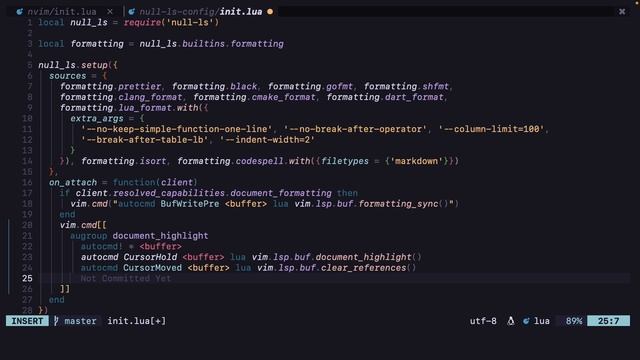Click formatting.codespell.with on line 14
This screenshot has height=360, width=640.
pos(243,161)
